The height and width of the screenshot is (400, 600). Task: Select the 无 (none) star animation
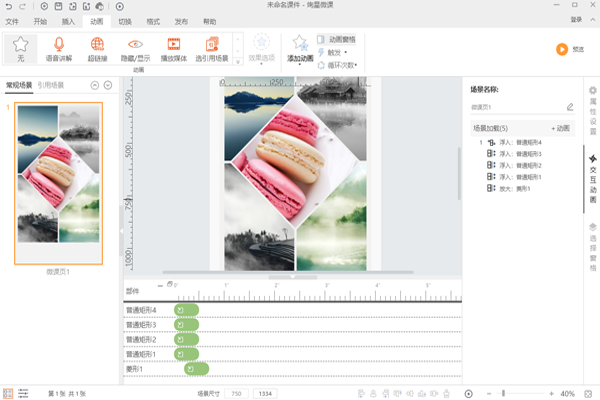click(21, 49)
